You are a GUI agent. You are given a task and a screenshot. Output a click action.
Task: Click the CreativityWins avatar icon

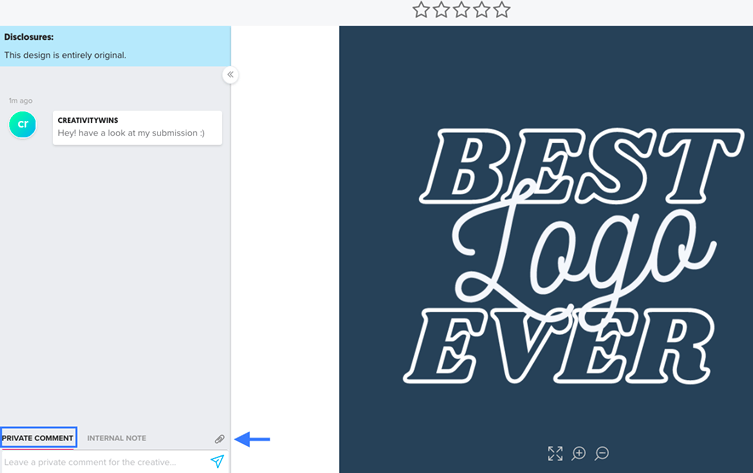click(22, 124)
